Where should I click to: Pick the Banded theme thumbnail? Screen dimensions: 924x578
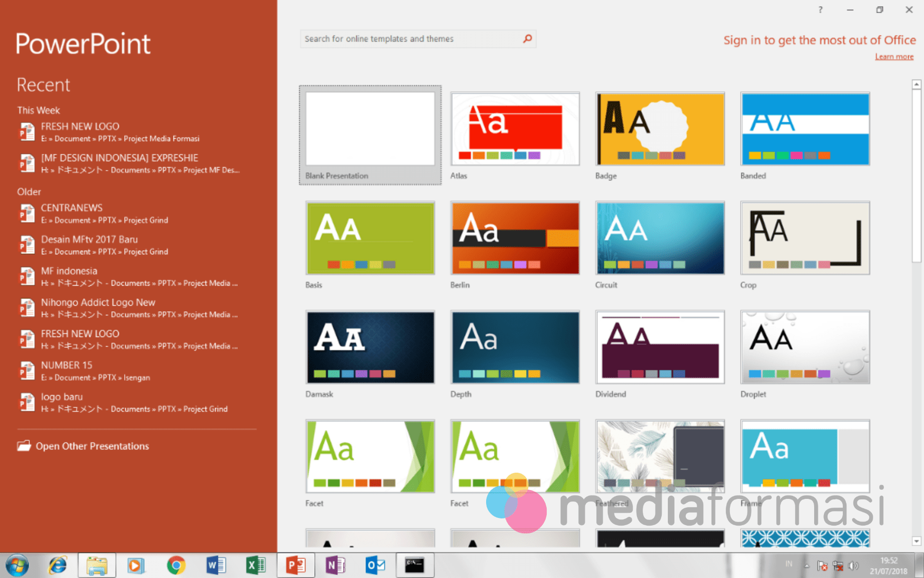coord(805,129)
